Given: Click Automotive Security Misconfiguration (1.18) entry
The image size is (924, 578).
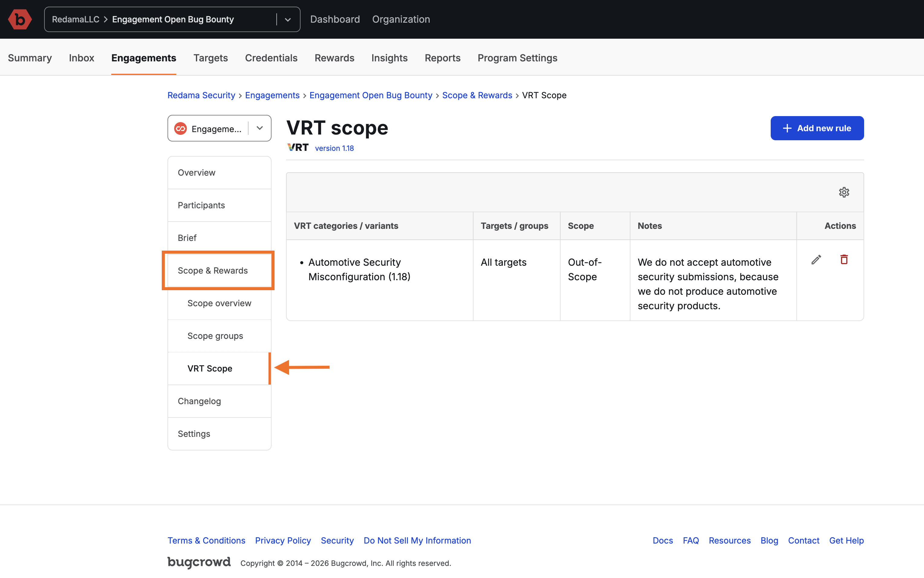Looking at the screenshot, I should coord(359,270).
